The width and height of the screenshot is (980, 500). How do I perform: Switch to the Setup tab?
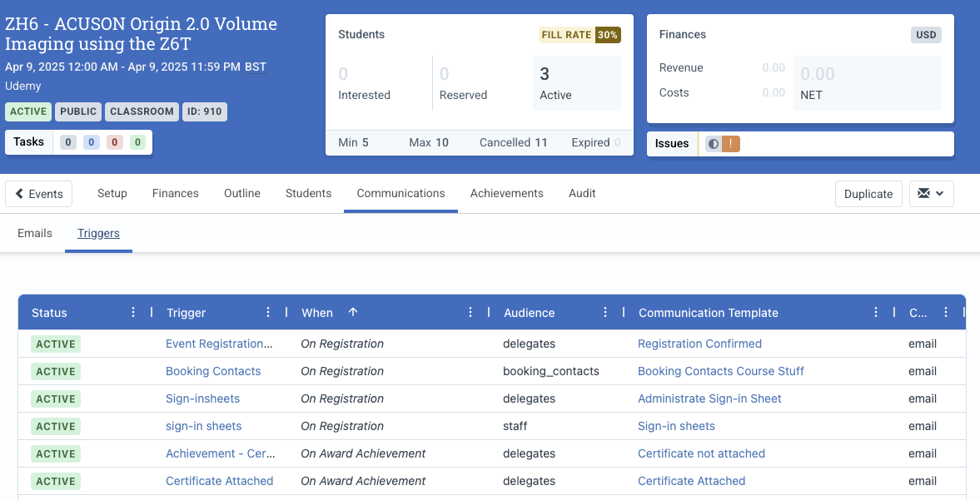click(112, 194)
